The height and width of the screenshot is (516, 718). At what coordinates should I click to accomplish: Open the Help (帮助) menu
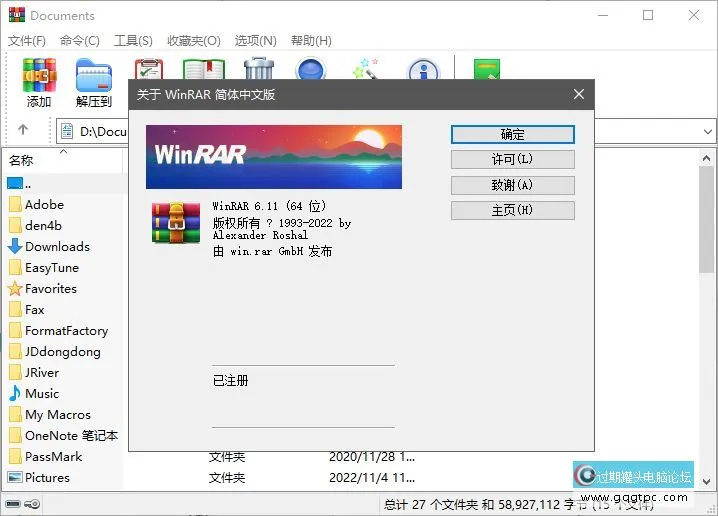coord(311,41)
